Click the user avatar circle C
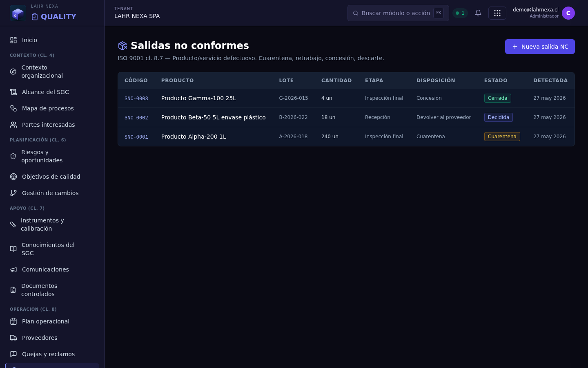This screenshot has width=588, height=368. [568, 13]
